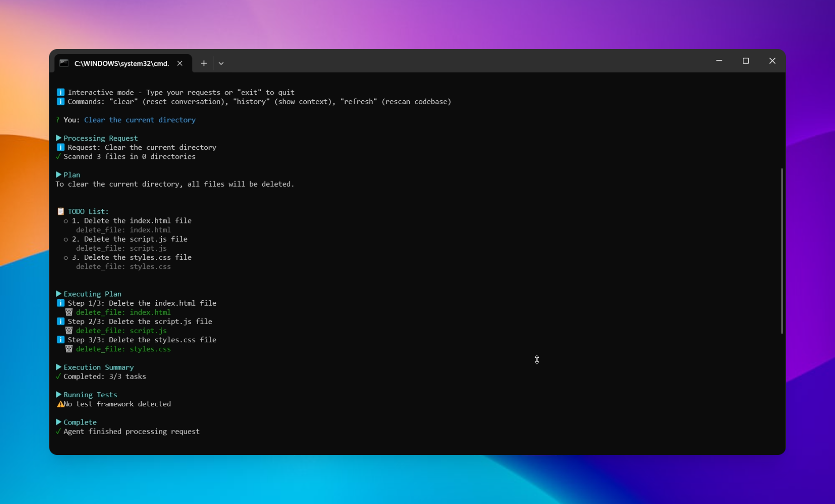Click the info icon before Step 1/3
Screen dimensions: 835x504
(61, 303)
